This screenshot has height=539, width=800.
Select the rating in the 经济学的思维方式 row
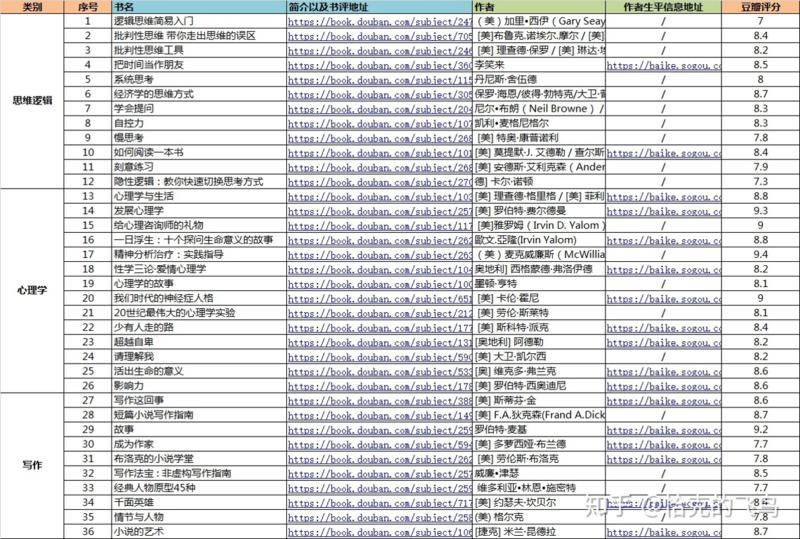click(760, 94)
